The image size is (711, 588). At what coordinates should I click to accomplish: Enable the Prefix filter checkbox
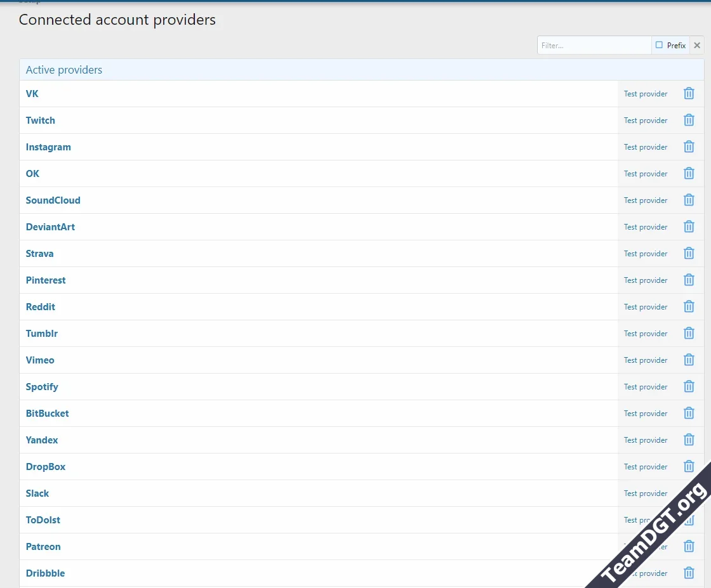(x=660, y=45)
